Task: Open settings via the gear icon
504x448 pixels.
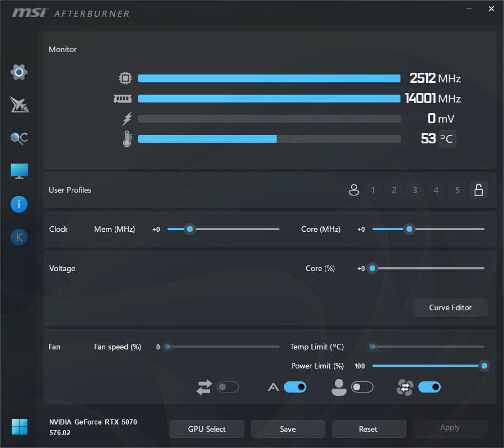Action: tap(19, 72)
